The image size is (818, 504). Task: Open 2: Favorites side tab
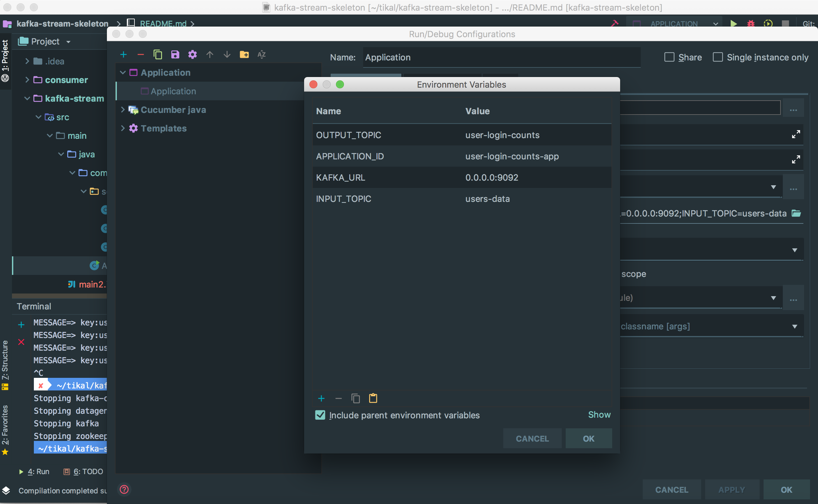coord(5,430)
